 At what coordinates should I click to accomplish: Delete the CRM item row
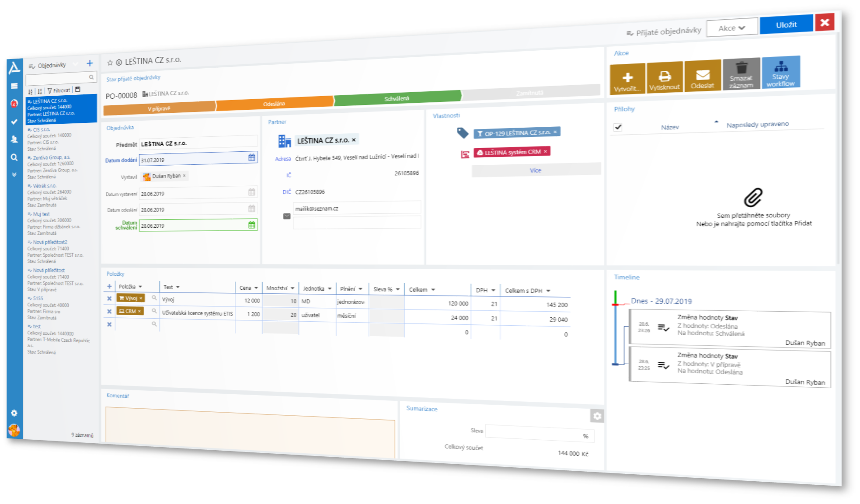coord(109,311)
